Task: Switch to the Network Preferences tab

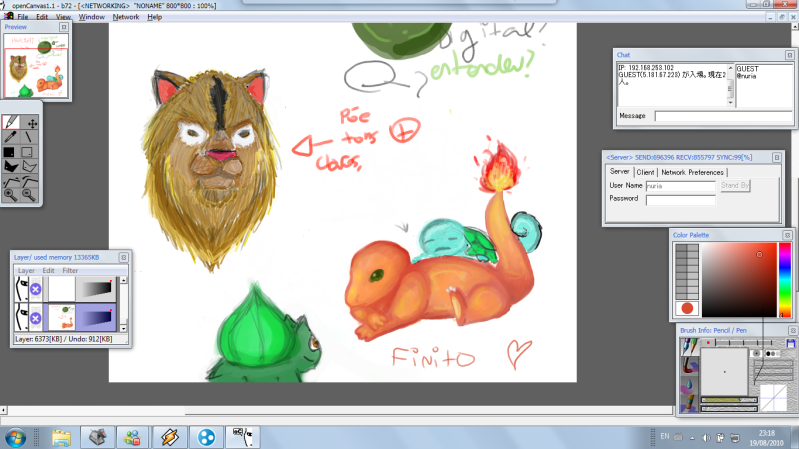Action: pyautogui.click(x=692, y=172)
